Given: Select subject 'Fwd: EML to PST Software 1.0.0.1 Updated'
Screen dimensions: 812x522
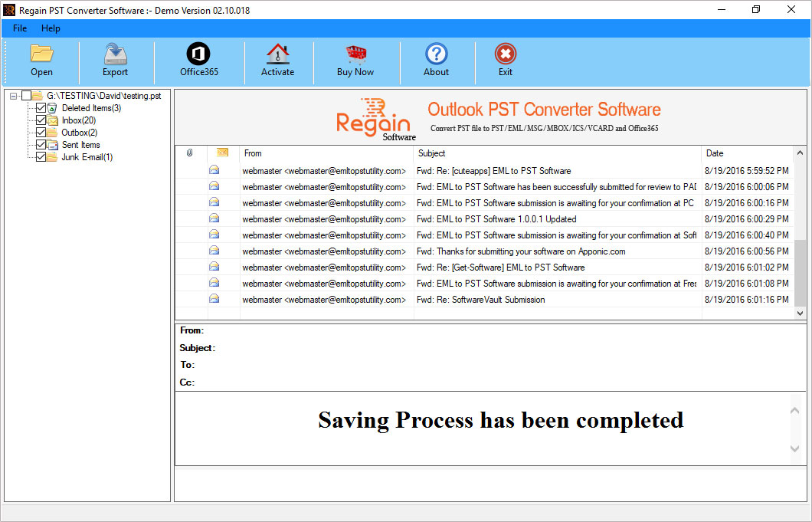Looking at the screenshot, I should pos(496,218).
